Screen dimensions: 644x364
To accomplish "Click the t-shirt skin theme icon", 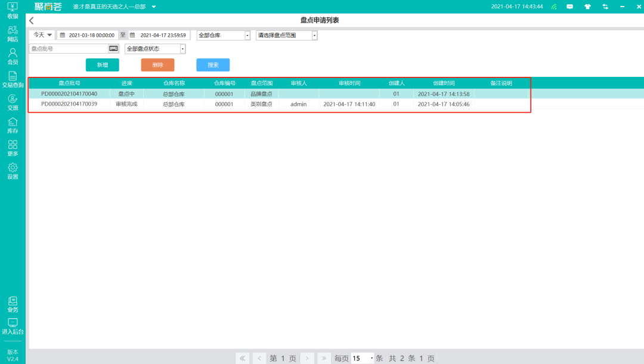I will point(587,7).
